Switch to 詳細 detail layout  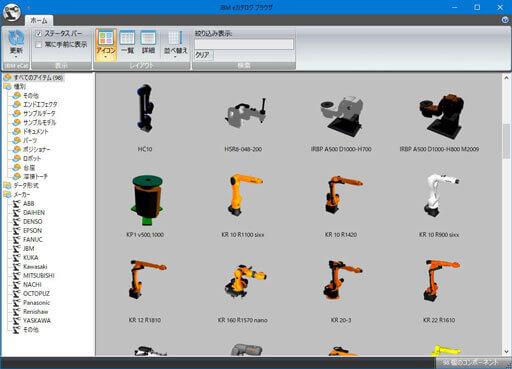point(148,42)
